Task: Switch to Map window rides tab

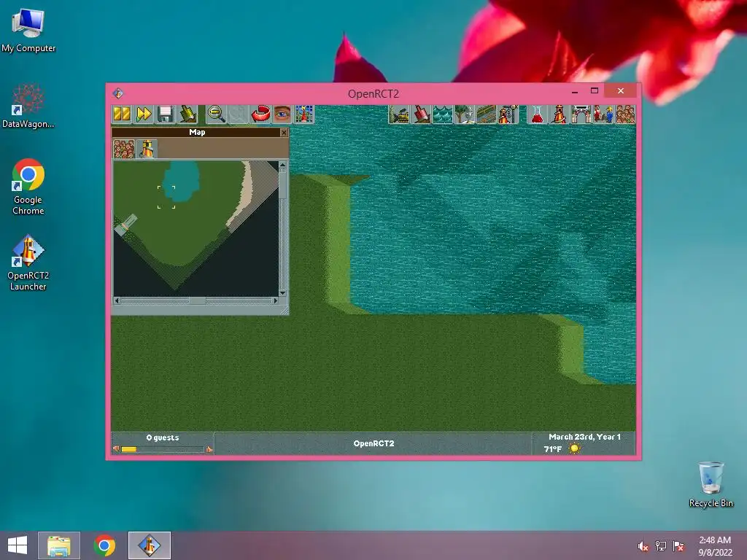Action: point(147,148)
